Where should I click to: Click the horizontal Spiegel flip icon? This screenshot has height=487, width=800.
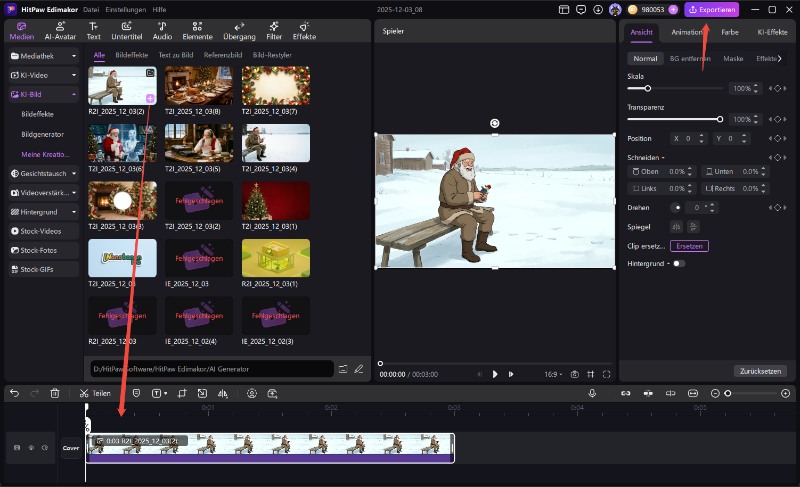677,227
